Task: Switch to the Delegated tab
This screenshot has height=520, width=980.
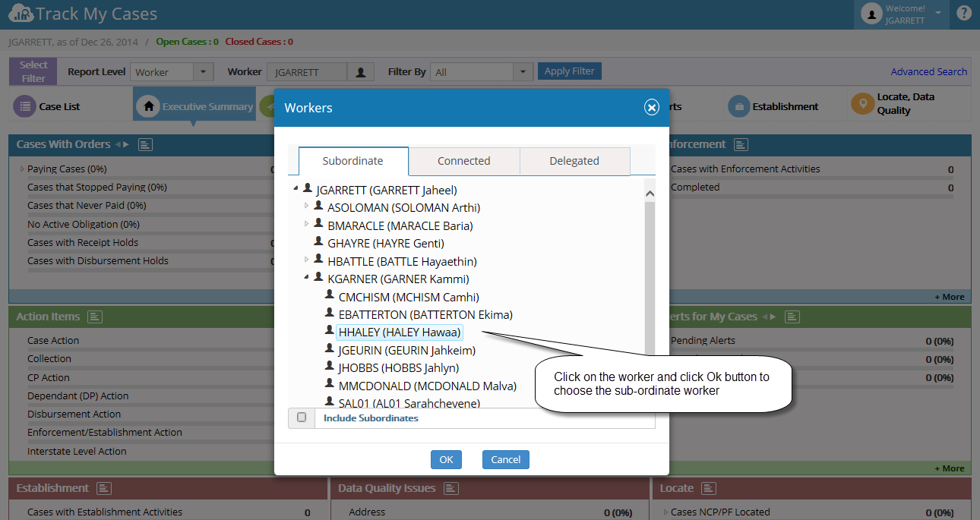Action: click(x=574, y=161)
